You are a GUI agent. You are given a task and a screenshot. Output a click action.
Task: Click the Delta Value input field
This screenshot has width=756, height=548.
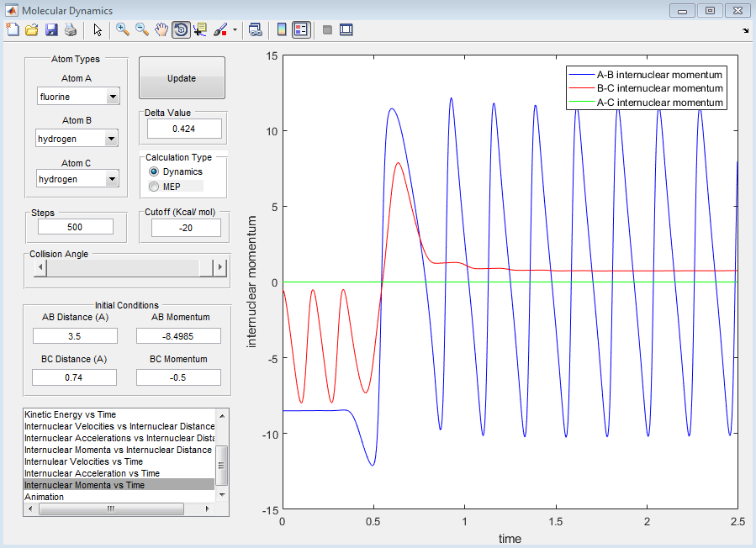pyautogui.click(x=184, y=129)
